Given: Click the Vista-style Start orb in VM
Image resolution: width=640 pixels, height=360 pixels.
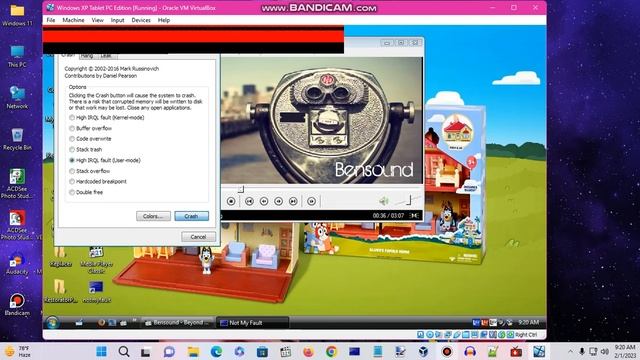Looking at the screenshot, I should (x=52, y=322).
